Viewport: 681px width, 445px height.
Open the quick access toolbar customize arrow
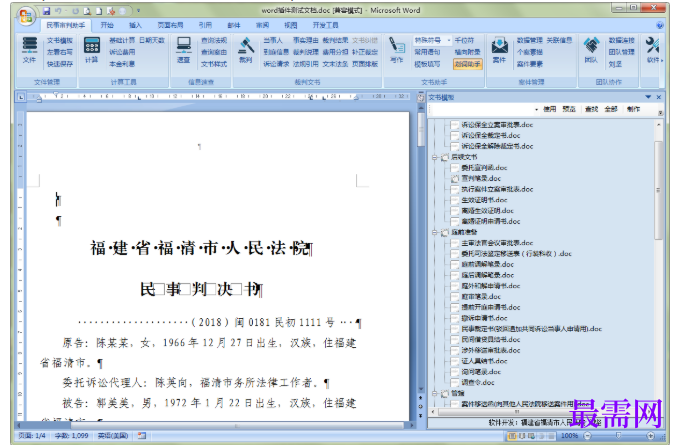tap(139, 10)
